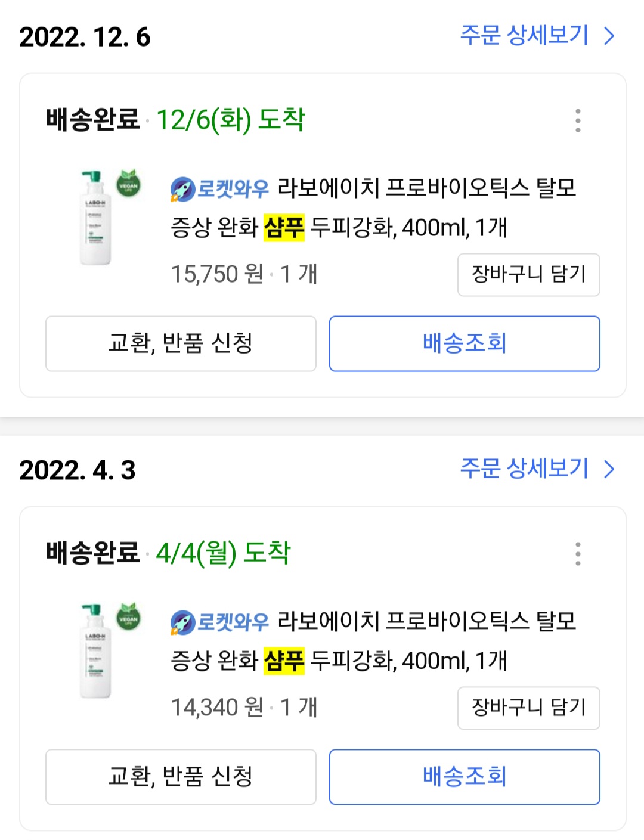Open the 라보에이치 product title priced 15,750 원
Screen dimensions: 644x840
click(382, 209)
